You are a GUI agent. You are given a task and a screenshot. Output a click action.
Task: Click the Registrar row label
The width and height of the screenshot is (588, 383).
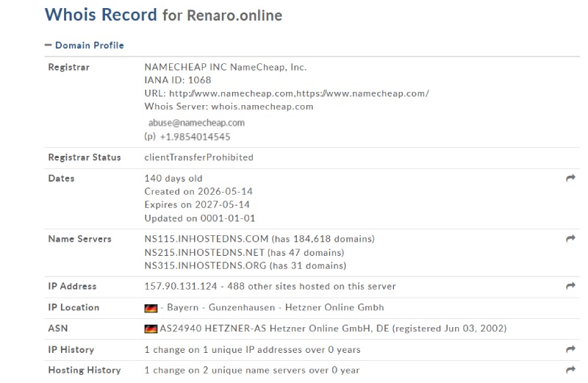(68, 67)
